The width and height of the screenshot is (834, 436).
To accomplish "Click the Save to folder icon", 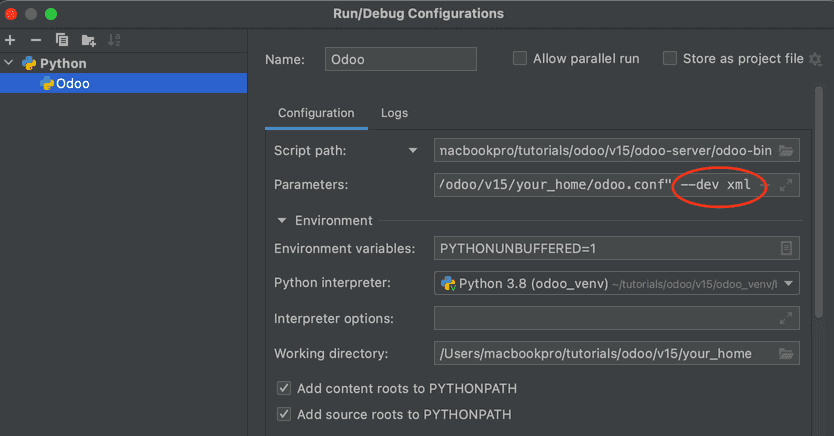I will pyautogui.click(x=88, y=40).
